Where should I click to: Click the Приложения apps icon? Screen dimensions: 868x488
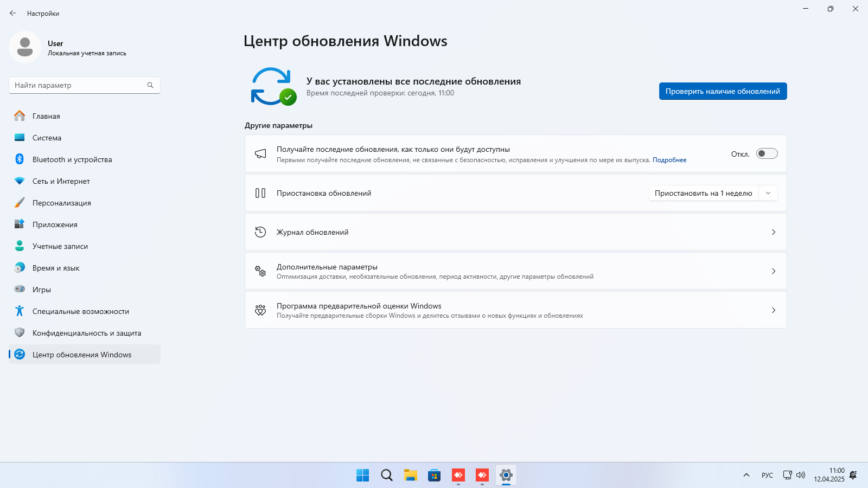click(20, 224)
